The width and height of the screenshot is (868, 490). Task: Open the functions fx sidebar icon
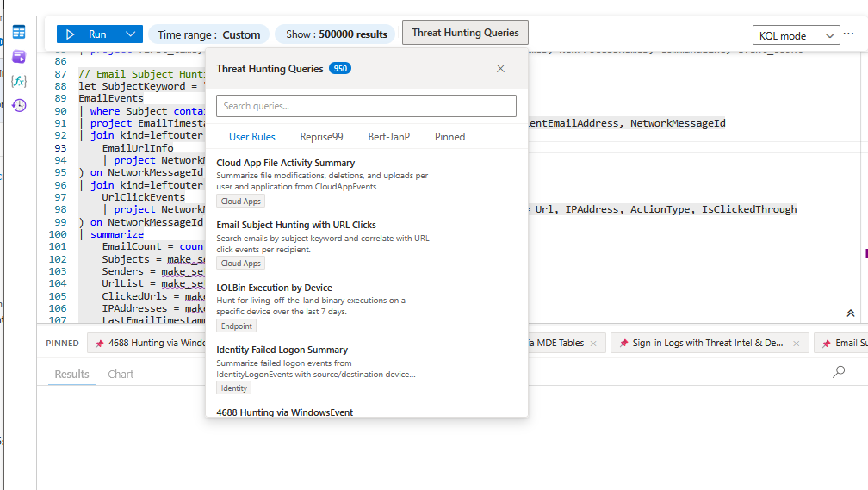[x=19, y=81]
